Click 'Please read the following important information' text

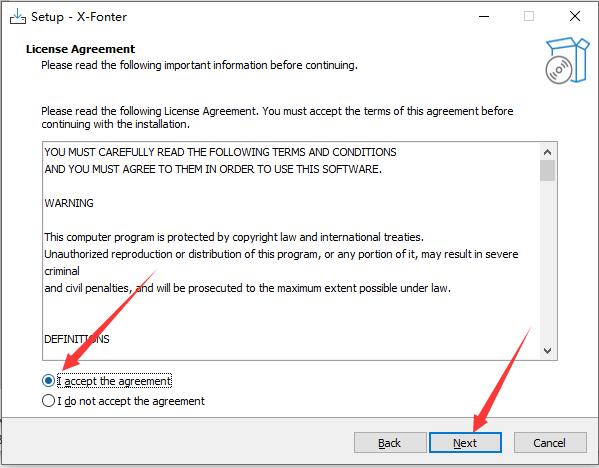pos(199,65)
